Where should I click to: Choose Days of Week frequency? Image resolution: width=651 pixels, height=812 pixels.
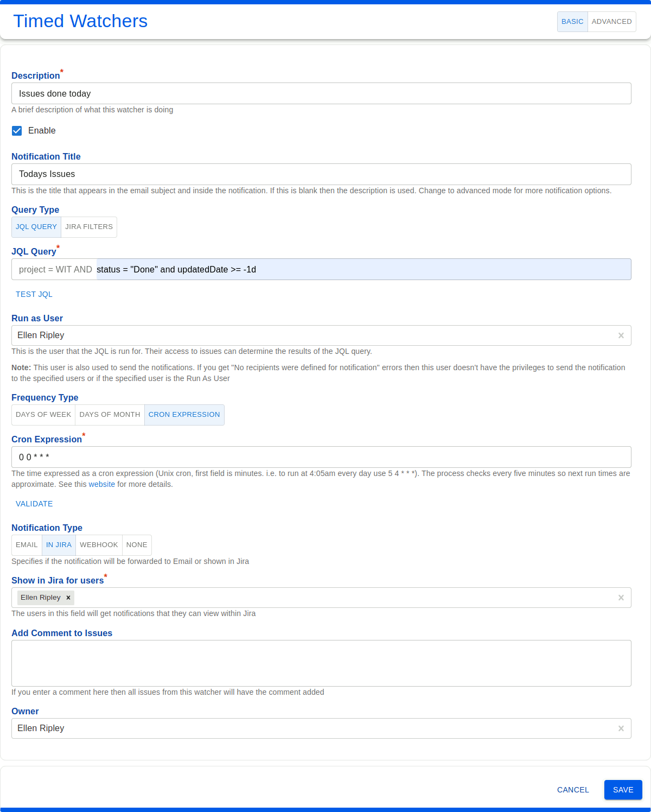(43, 415)
